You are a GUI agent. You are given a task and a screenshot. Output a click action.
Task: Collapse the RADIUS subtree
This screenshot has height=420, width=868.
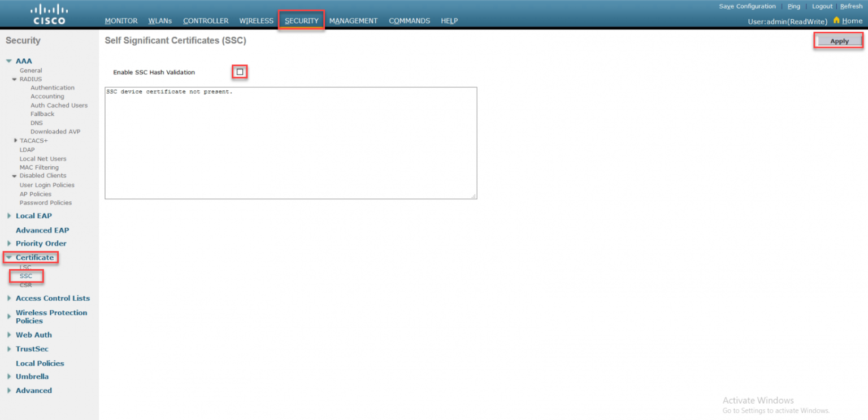pos(14,79)
